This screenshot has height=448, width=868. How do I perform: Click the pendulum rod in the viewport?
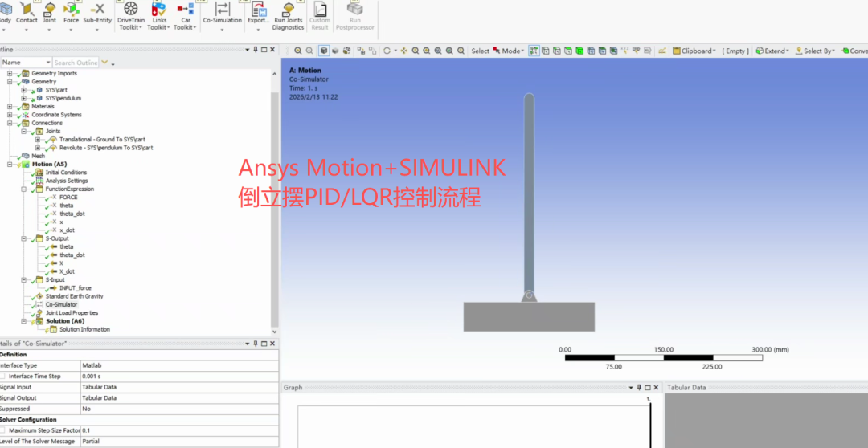point(529,193)
